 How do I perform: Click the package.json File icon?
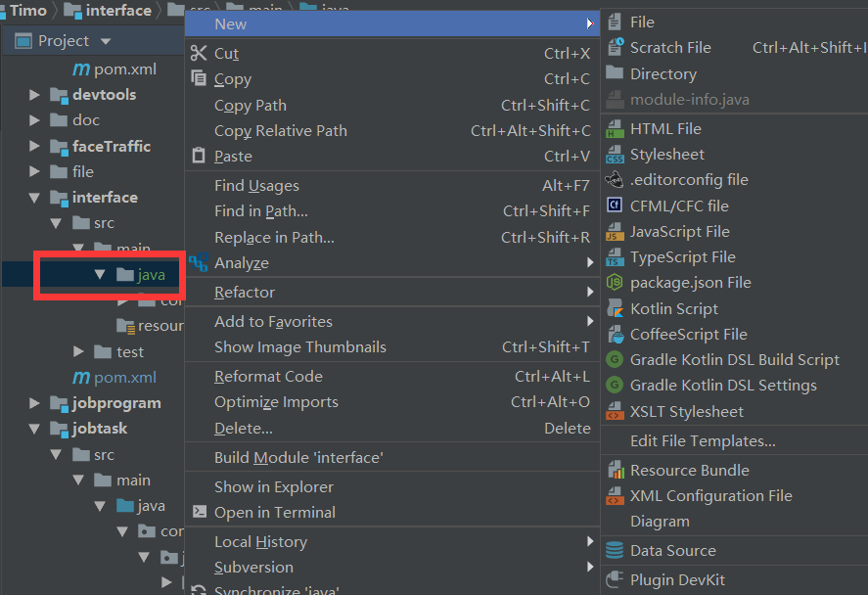[x=615, y=282]
